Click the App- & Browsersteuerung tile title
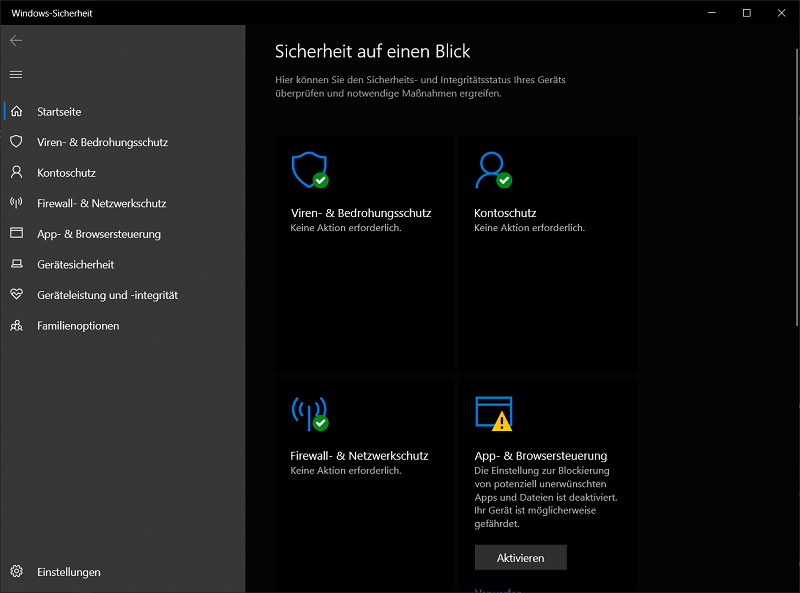Screen dimensions: 800x593 [x=541, y=456]
